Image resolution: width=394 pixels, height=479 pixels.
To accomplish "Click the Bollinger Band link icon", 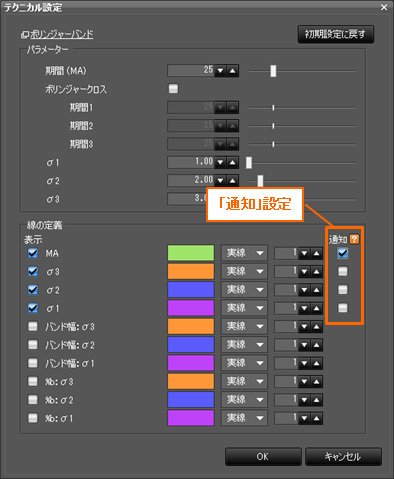I will (x=25, y=34).
